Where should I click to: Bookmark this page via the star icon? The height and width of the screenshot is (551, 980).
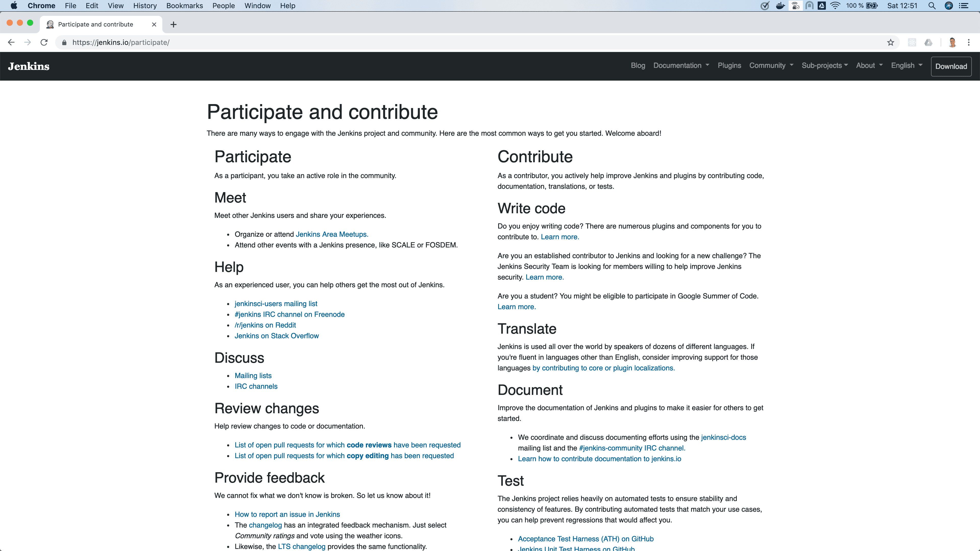pyautogui.click(x=890, y=42)
